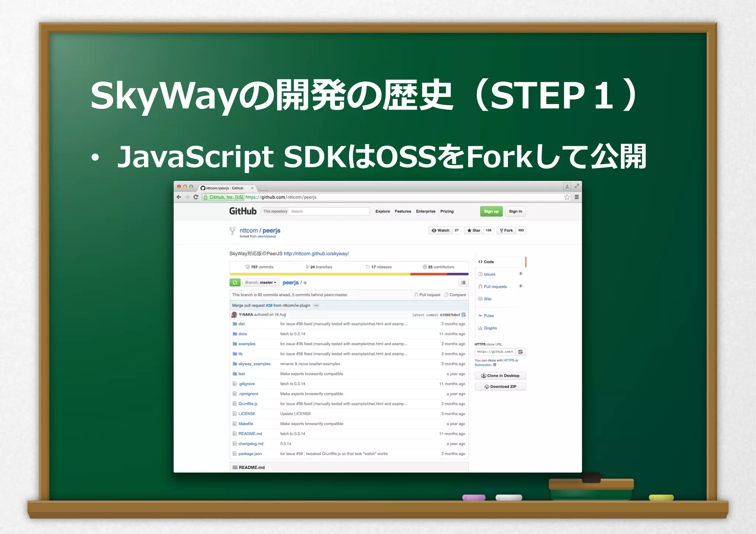Image resolution: width=756 pixels, height=534 pixels.
Task: Click the plus to create new file
Action: pyautogui.click(x=305, y=283)
